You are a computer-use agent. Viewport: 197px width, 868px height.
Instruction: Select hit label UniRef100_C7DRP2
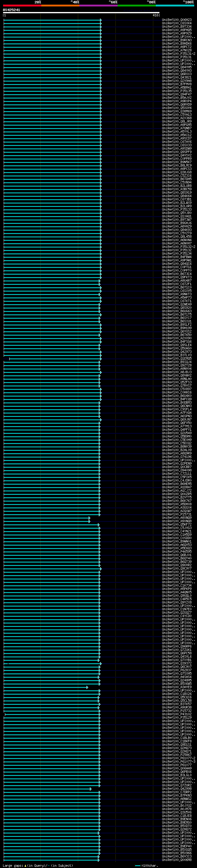177,792
